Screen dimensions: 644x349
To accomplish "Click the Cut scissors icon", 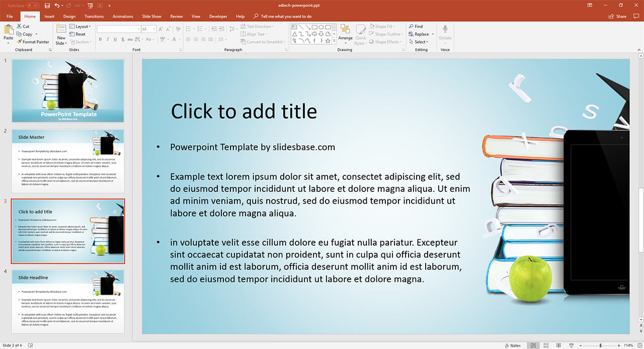I will point(20,27).
